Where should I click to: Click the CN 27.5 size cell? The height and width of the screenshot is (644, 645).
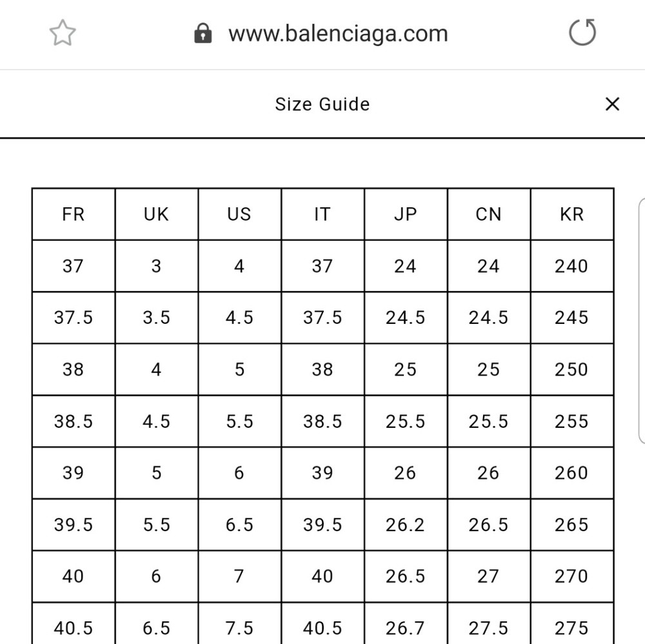pyautogui.click(x=488, y=628)
